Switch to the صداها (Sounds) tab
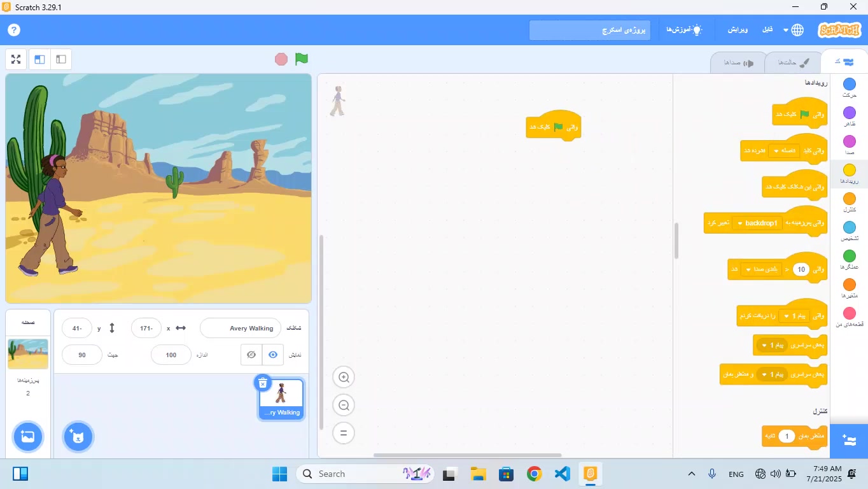This screenshot has width=868, height=489. pyautogui.click(x=738, y=62)
